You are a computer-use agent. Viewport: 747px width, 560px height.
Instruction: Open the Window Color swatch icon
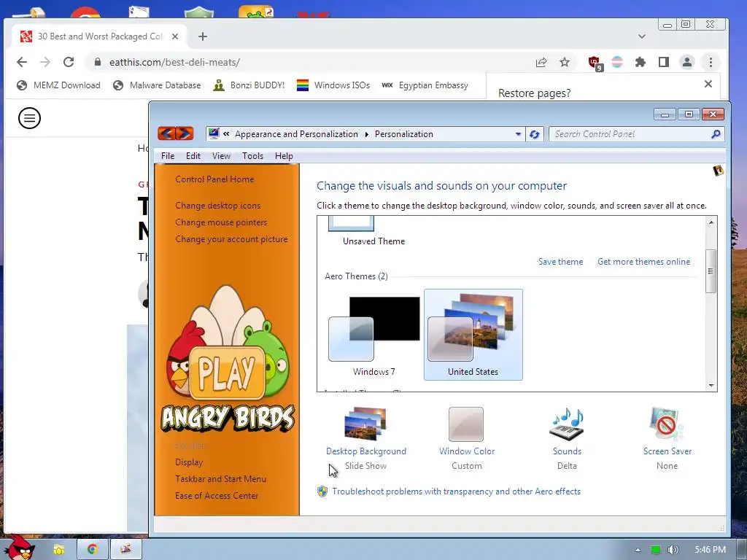click(466, 424)
